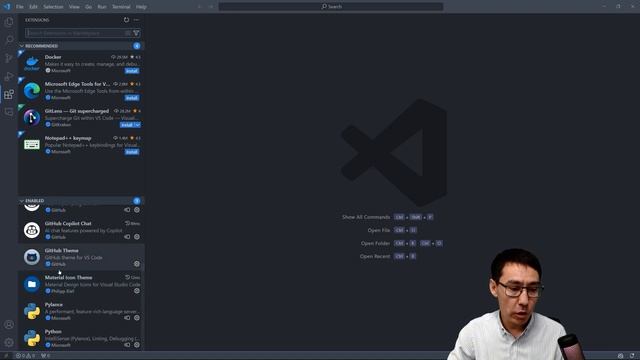This screenshot has width=640, height=360.
Task: Click the title bar Search command center
Action: (x=331, y=7)
